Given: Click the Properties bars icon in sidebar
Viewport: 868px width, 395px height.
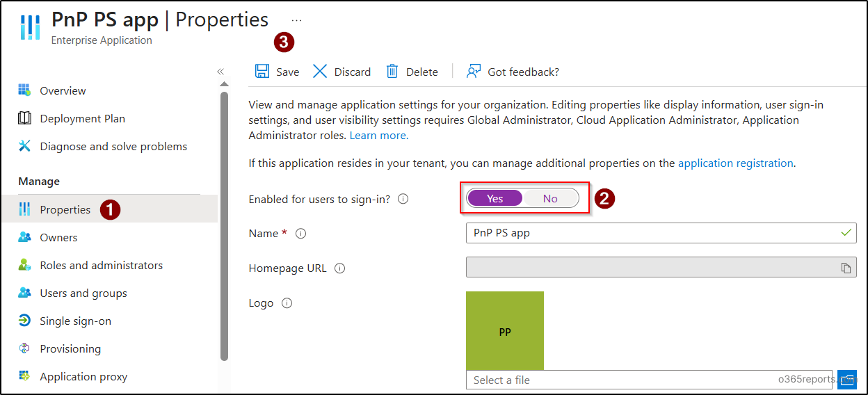Looking at the screenshot, I should click(x=24, y=209).
